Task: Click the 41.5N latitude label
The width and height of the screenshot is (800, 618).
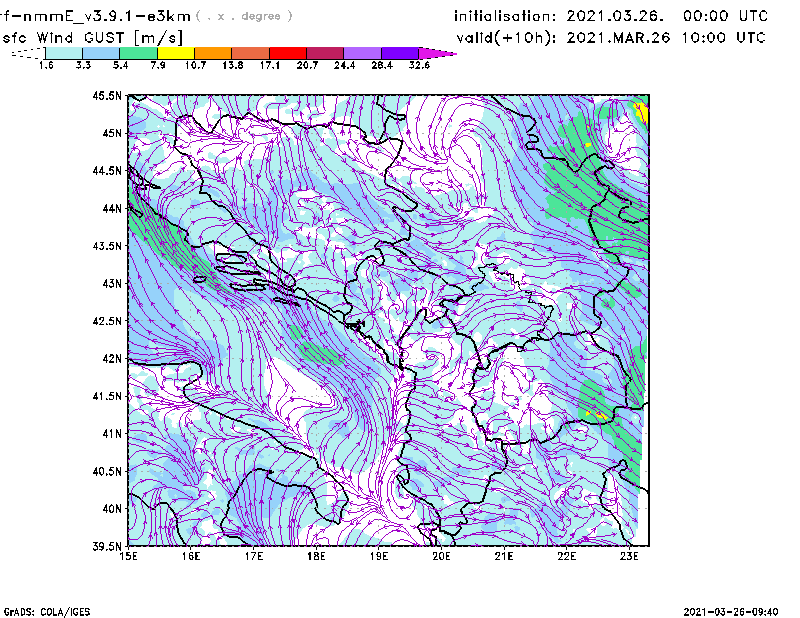Action: tap(107, 396)
